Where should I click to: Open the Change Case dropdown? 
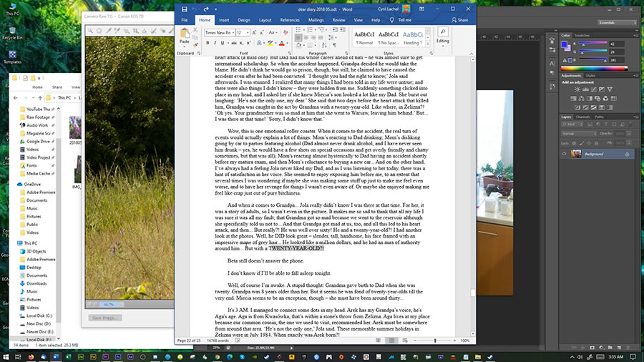point(273,32)
